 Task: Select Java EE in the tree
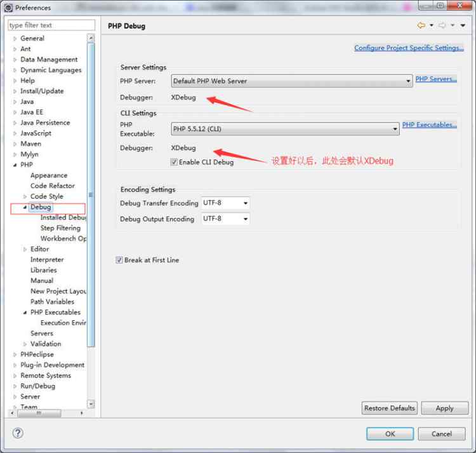tap(32, 112)
